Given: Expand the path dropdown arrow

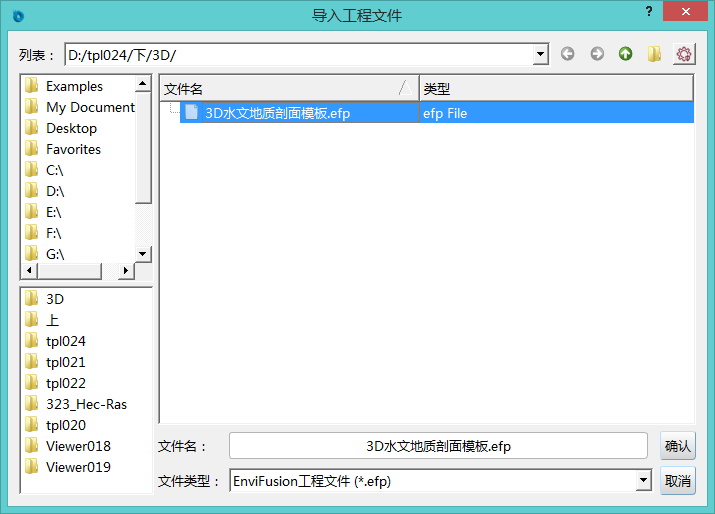Looking at the screenshot, I should tap(540, 54).
